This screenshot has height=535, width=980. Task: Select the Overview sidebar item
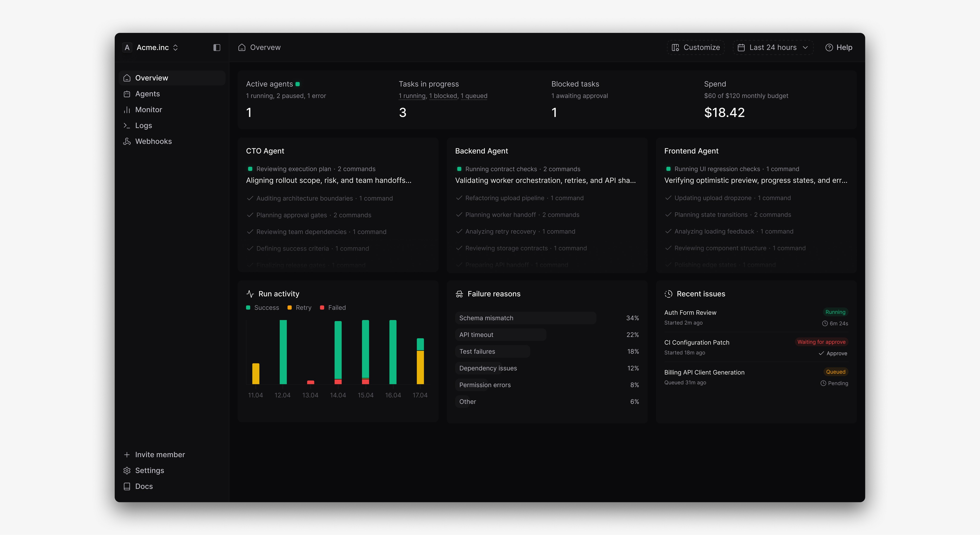tap(151, 78)
